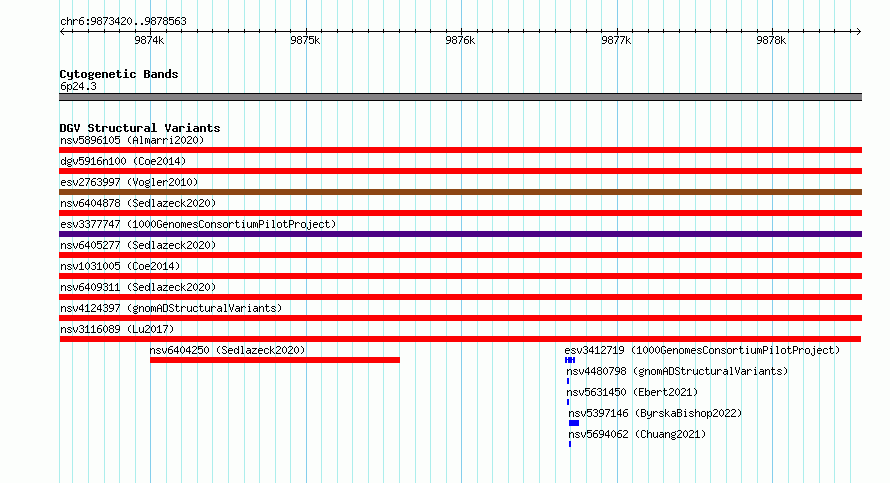Click the blue glyph under esv3412719
Screen dimensions: 890x483
pos(570,360)
